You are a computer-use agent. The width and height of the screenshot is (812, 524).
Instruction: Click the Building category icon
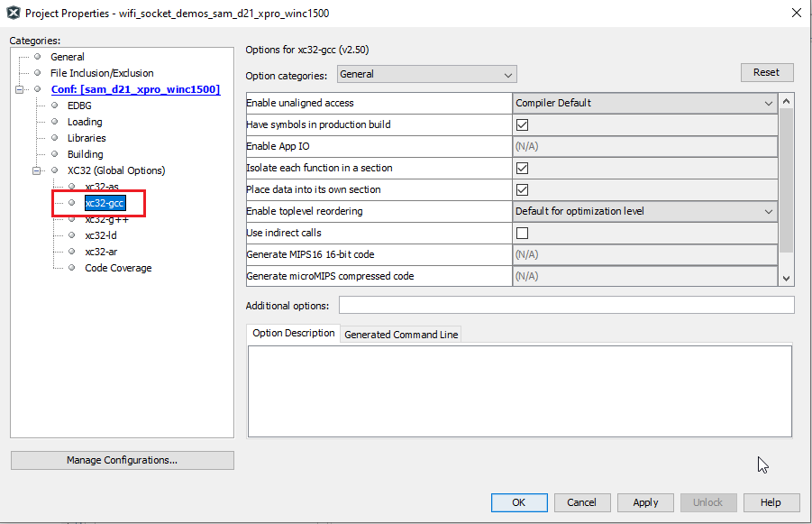point(54,153)
